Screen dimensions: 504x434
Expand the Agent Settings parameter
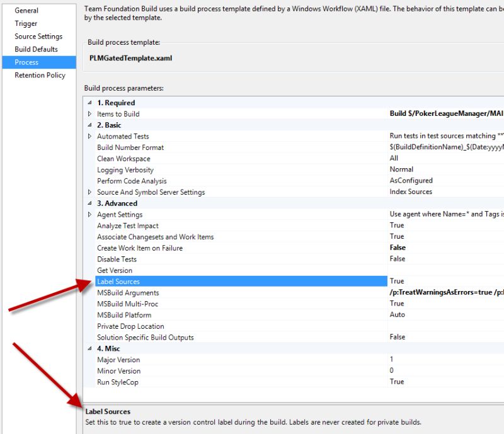[90, 214]
